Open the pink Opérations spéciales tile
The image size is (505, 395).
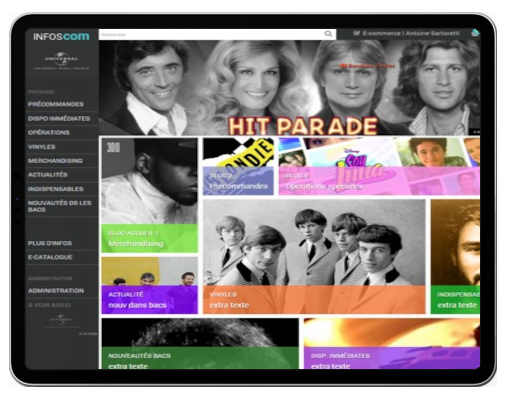coord(379,166)
